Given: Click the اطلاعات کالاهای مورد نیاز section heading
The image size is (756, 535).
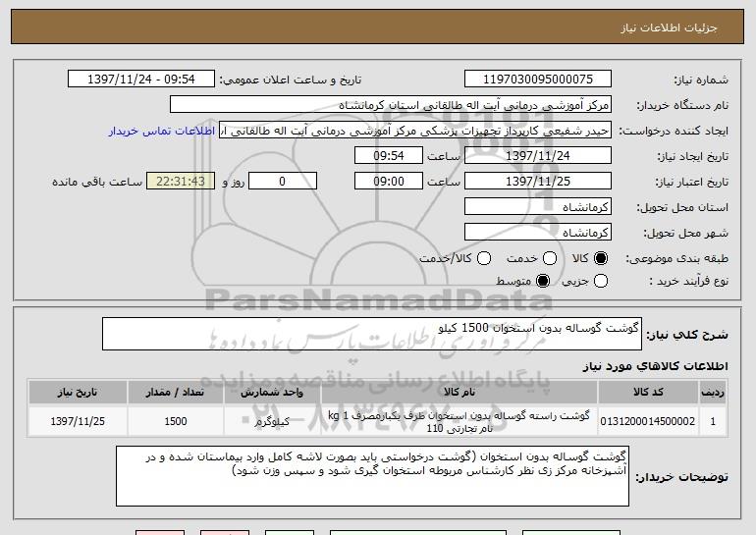Looking at the screenshot, I should coord(655,366).
